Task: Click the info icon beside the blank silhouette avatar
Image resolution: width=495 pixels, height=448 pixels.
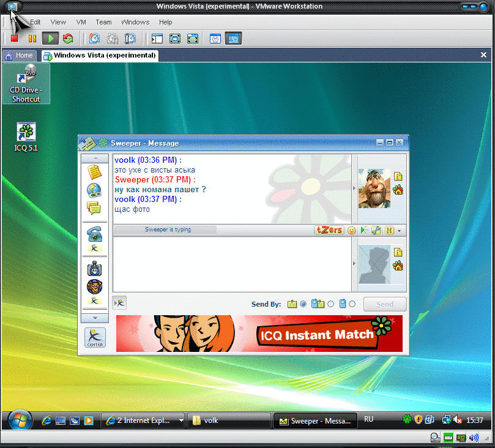Action: click(398, 252)
